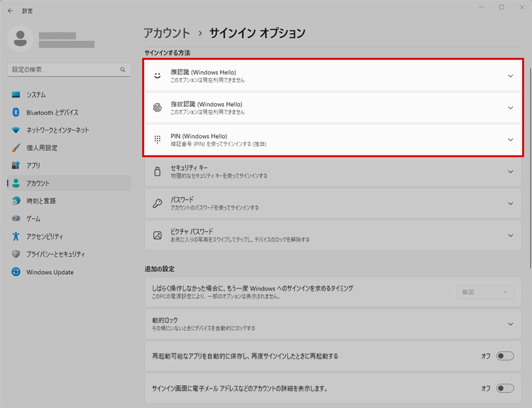The width and height of the screenshot is (532, 408).
Task: Click the user profile avatar
Action: click(x=20, y=39)
